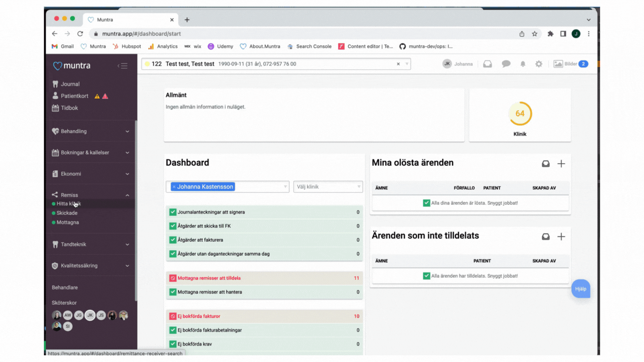Expand the Tandteknik section

pyautogui.click(x=91, y=244)
